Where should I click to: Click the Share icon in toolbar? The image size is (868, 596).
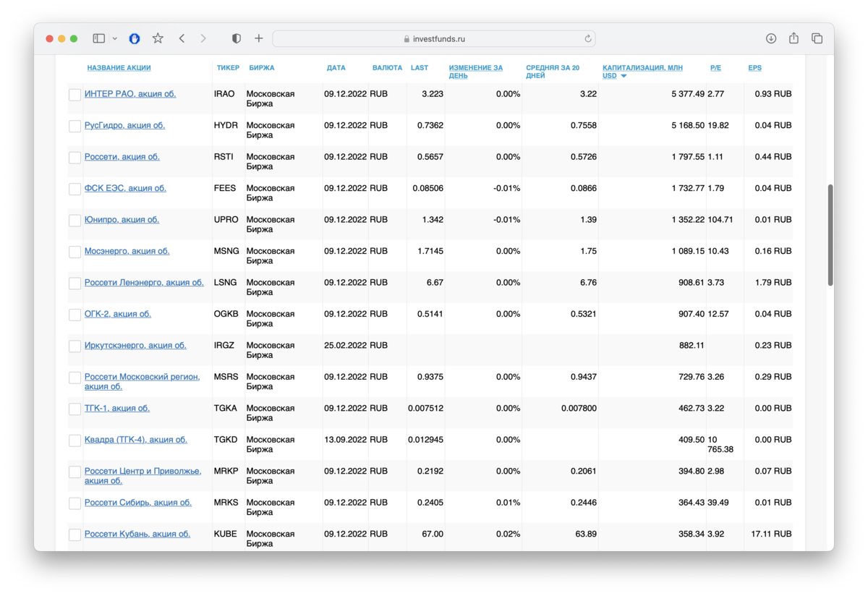793,38
